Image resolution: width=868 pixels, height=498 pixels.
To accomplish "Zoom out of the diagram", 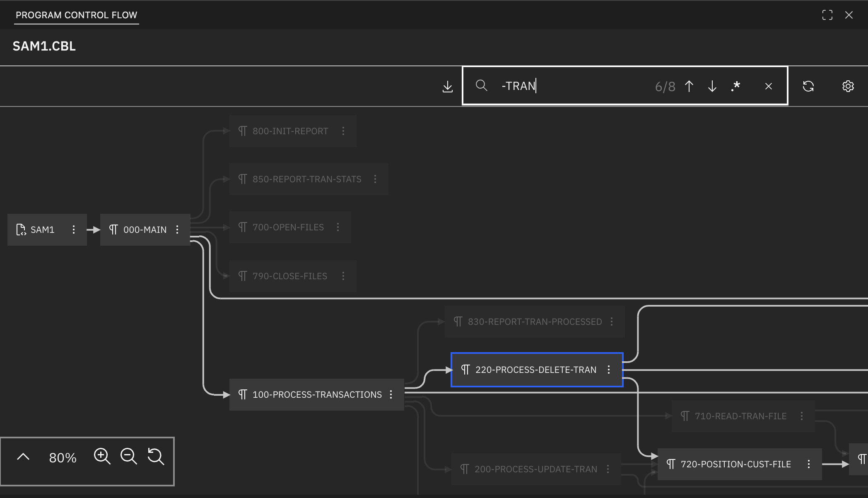I will coord(129,456).
